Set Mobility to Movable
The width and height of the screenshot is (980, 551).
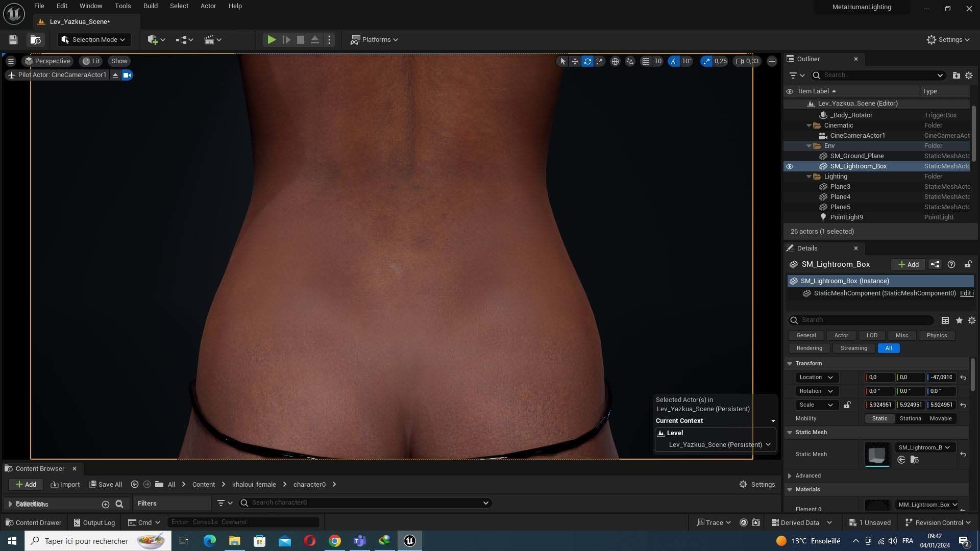click(x=940, y=418)
